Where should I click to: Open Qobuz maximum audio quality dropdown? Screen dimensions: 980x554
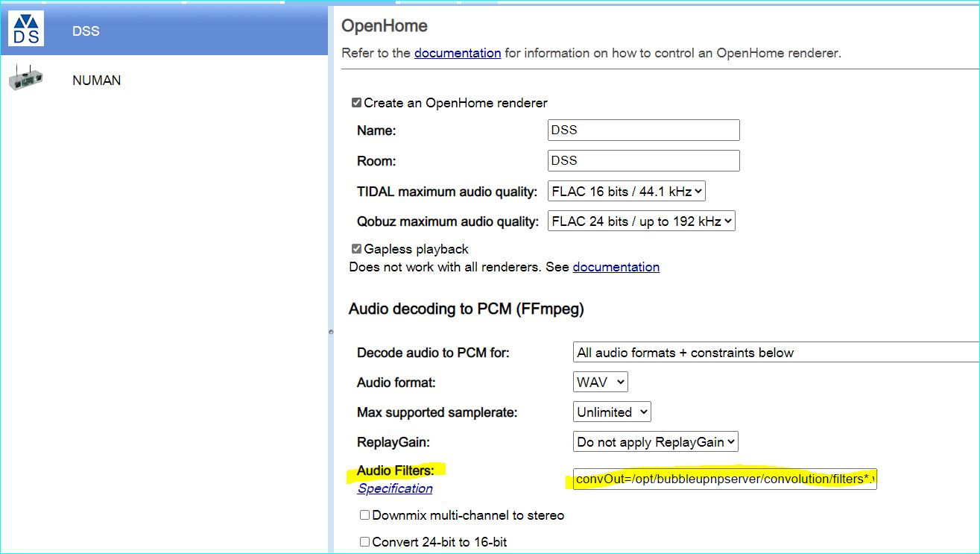pos(641,221)
